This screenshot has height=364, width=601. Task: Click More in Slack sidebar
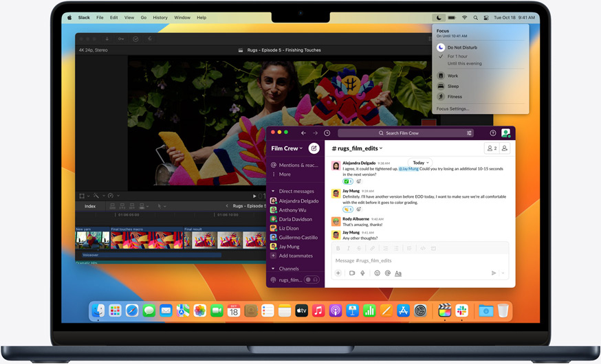point(285,174)
